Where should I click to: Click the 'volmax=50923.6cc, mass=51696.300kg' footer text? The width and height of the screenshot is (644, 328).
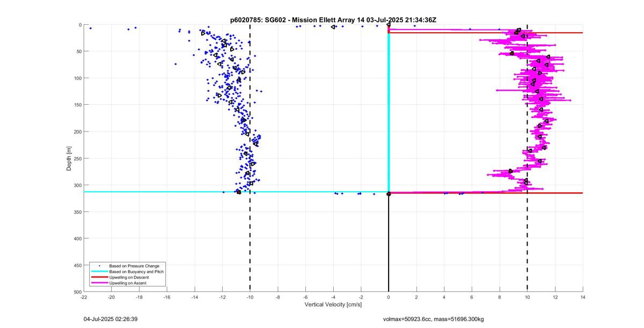433,319
